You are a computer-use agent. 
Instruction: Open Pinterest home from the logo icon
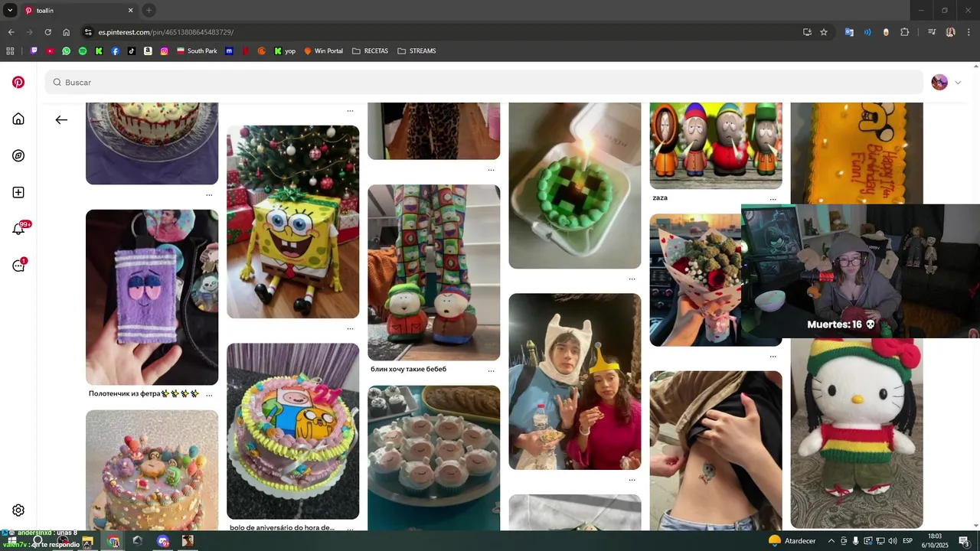click(18, 82)
